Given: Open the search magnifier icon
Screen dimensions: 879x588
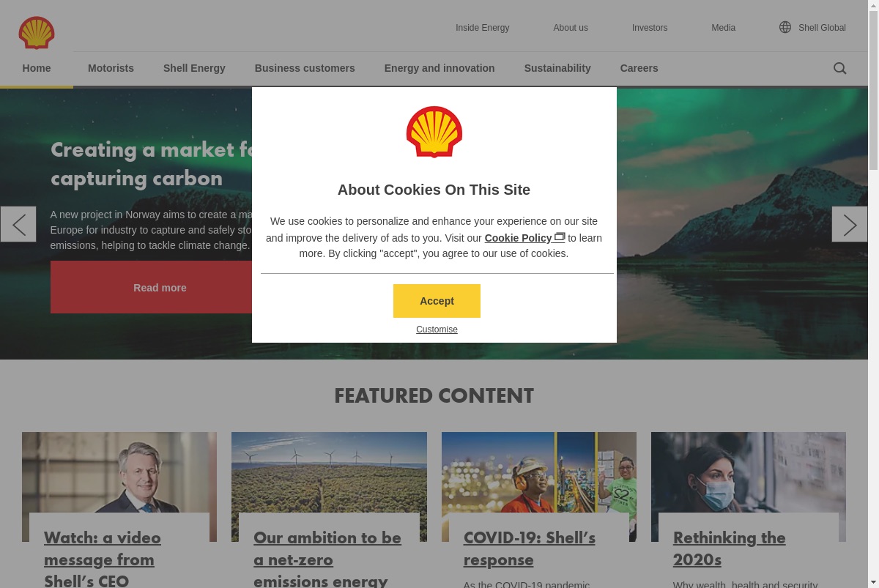Looking at the screenshot, I should tap(839, 68).
